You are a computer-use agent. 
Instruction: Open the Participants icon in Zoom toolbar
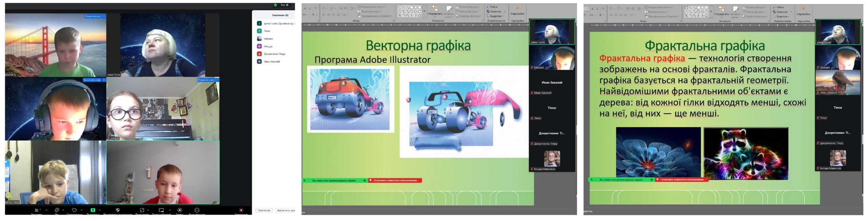(37, 211)
